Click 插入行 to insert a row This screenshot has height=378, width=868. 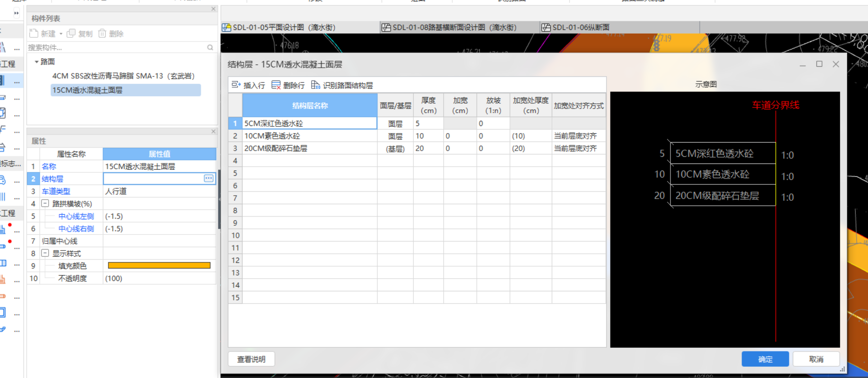pos(248,85)
